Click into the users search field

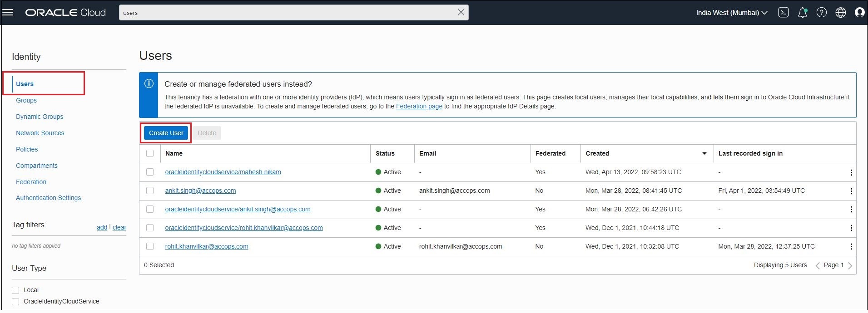(x=286, y=13)
